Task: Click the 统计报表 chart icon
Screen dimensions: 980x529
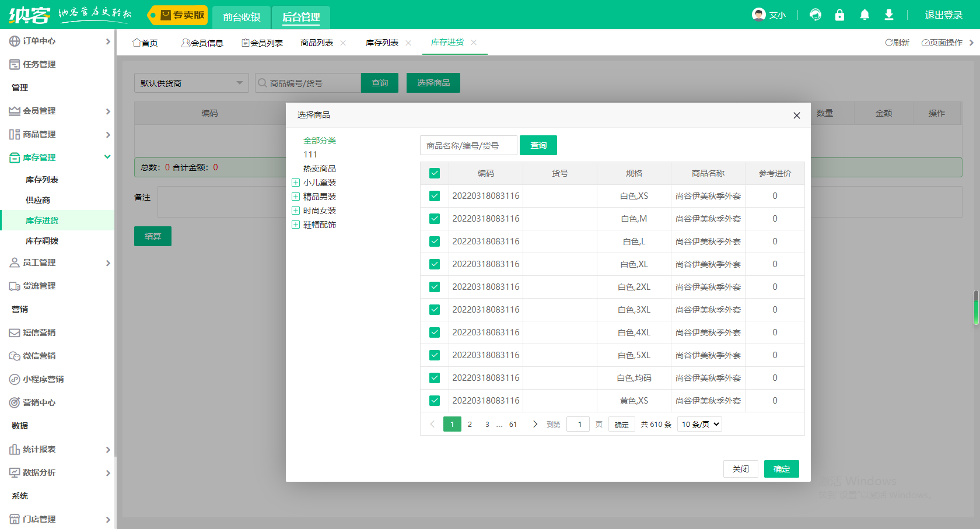Action: pyautogui.click(x=15, y=449)
